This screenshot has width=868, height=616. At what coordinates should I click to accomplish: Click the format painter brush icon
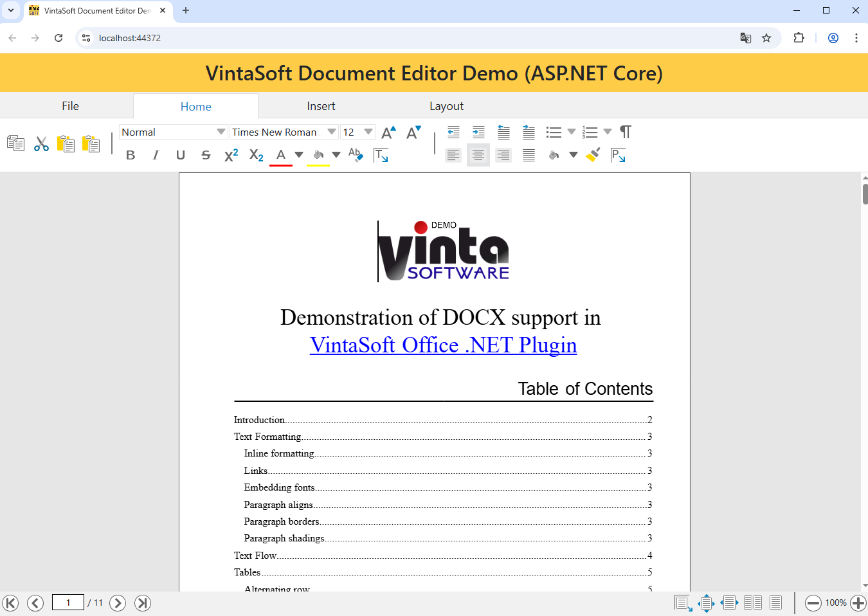[593, 155]
